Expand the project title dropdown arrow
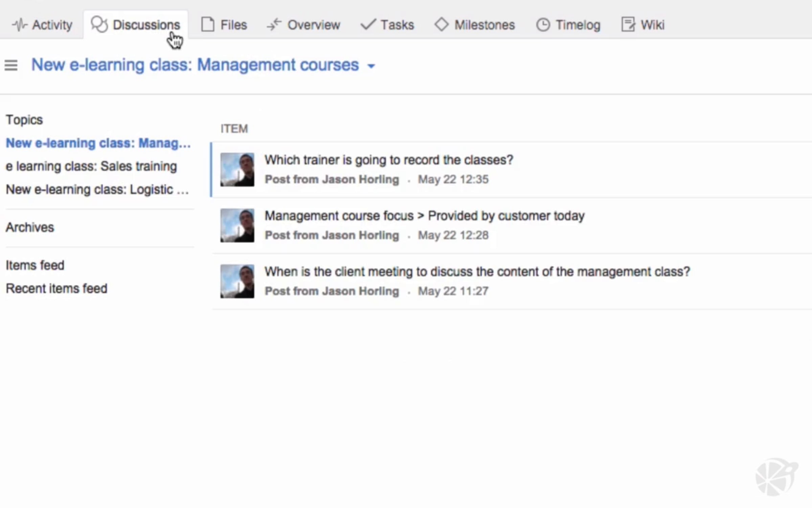The width and height of the screenshot is (812, 508). pos(371,66)
